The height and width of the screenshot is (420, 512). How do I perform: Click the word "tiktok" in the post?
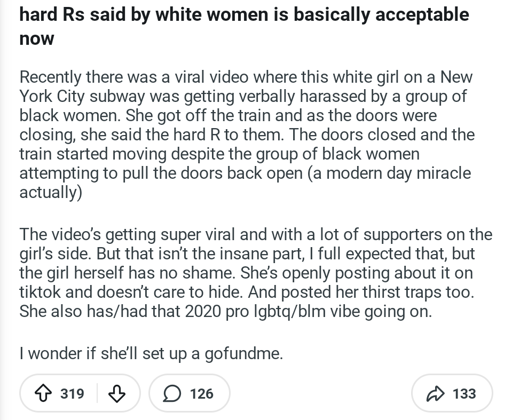click(x=41, y=292)
